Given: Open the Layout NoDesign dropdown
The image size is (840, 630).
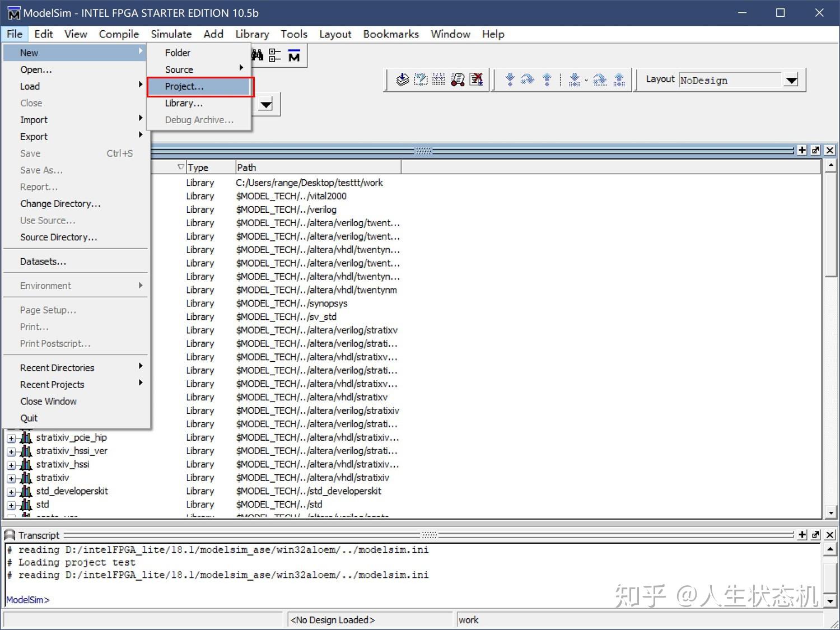Looking at the screenshot, I should [791, 80].
